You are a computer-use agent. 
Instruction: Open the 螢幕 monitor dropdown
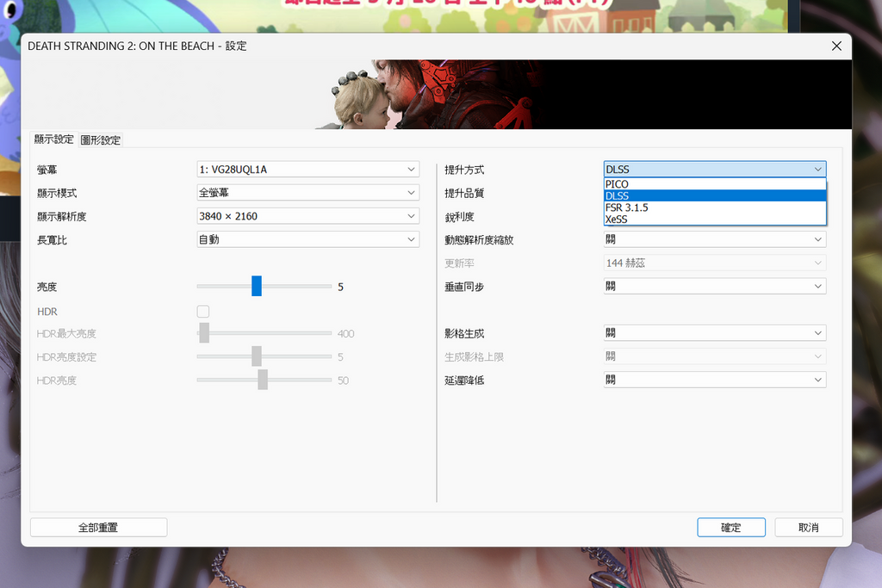[307, 170]
